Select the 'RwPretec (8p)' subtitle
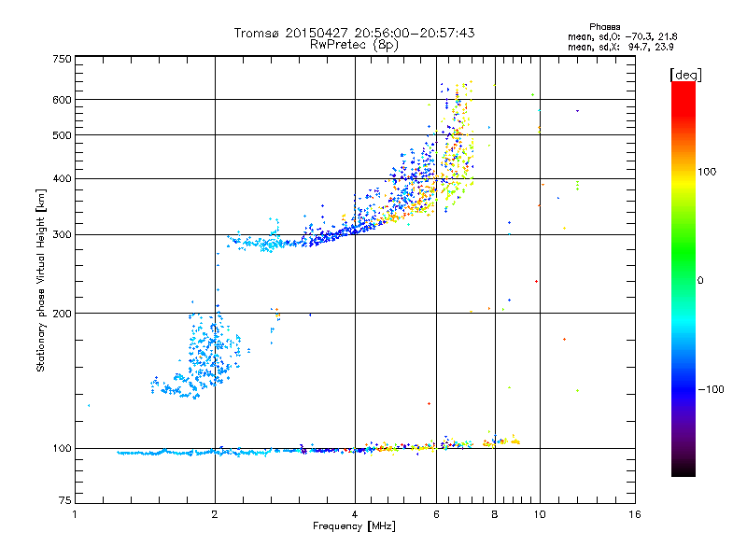 (x=354, y=45)
